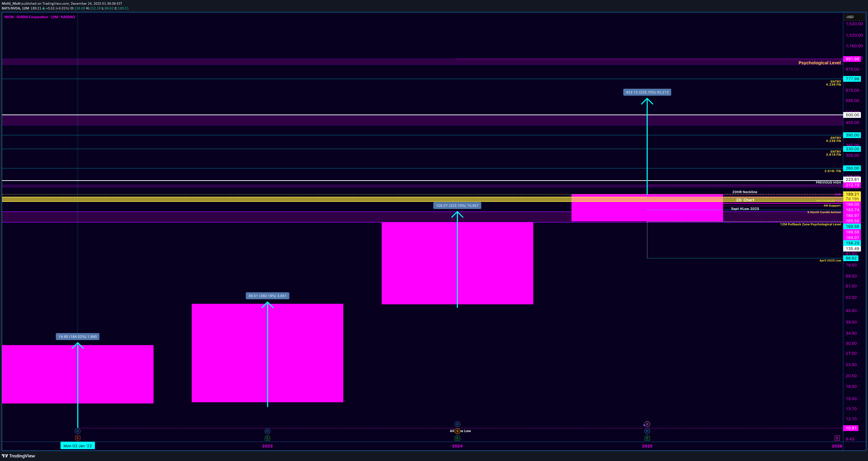
Task: Select the 422.12 (223.10%) measurement label
Action: click(647, 92)
